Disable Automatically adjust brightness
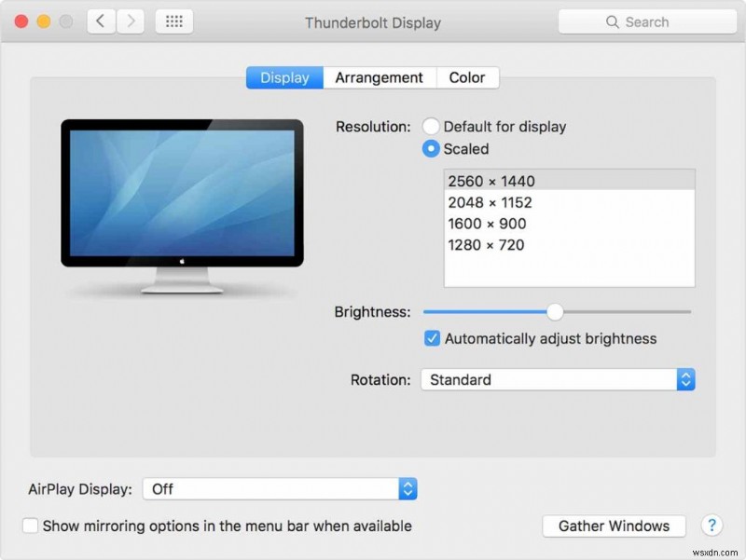 431,338
